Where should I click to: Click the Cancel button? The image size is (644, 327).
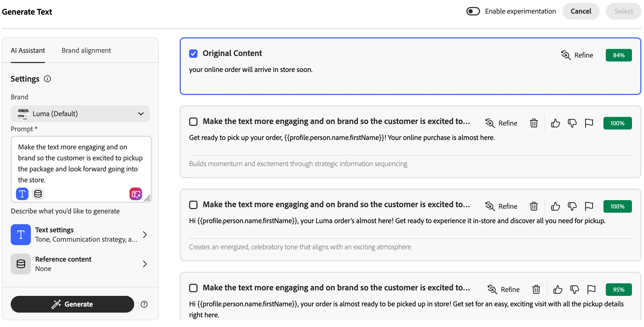coord(581,11)
